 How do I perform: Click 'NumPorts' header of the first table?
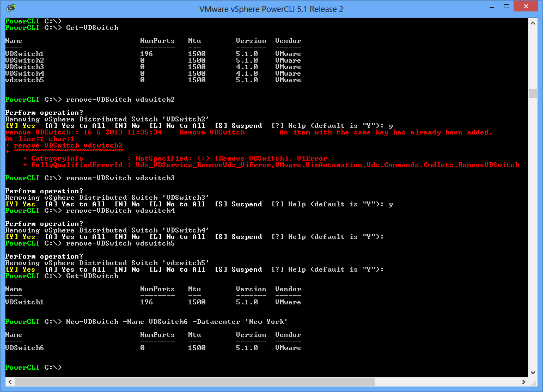point(157,41)
